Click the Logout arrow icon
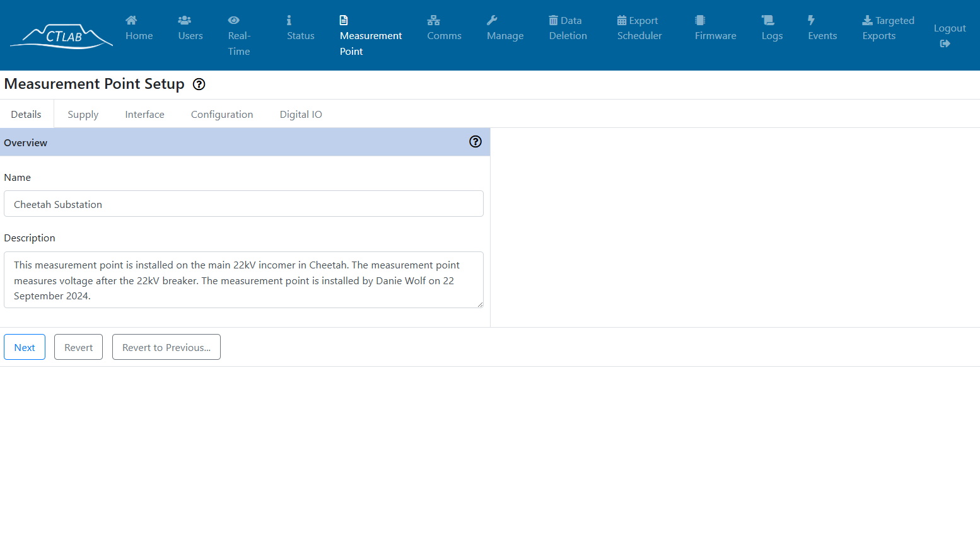This screenshot has height=535, width=980. 945,43
